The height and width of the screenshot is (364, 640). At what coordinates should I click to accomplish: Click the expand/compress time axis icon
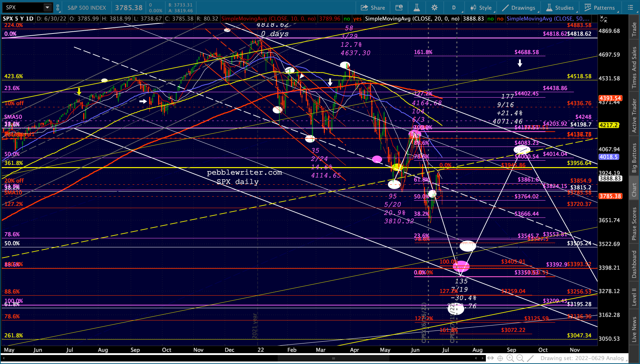click(491, 358)
